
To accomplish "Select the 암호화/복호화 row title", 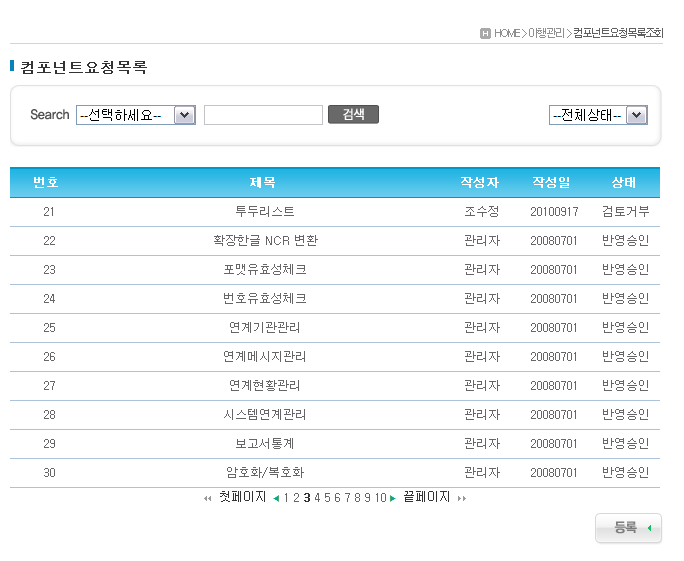I will click(x=265, y=473).
